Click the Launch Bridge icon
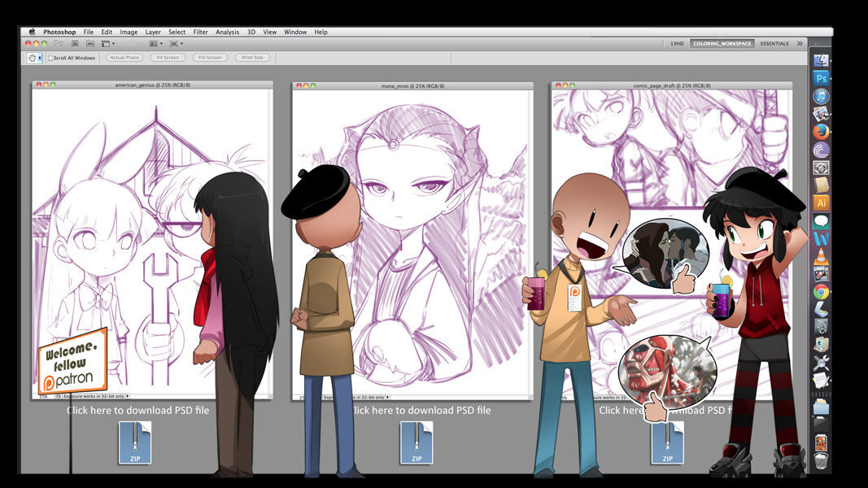This screenshot has width=868, height=488. [75, 43]
